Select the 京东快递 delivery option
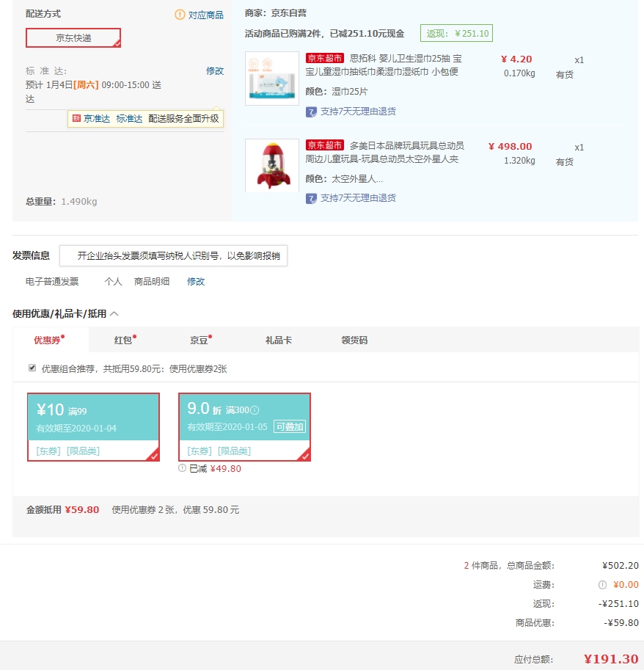The height and width of the screenshot is (670, 644). coord(73,38)
